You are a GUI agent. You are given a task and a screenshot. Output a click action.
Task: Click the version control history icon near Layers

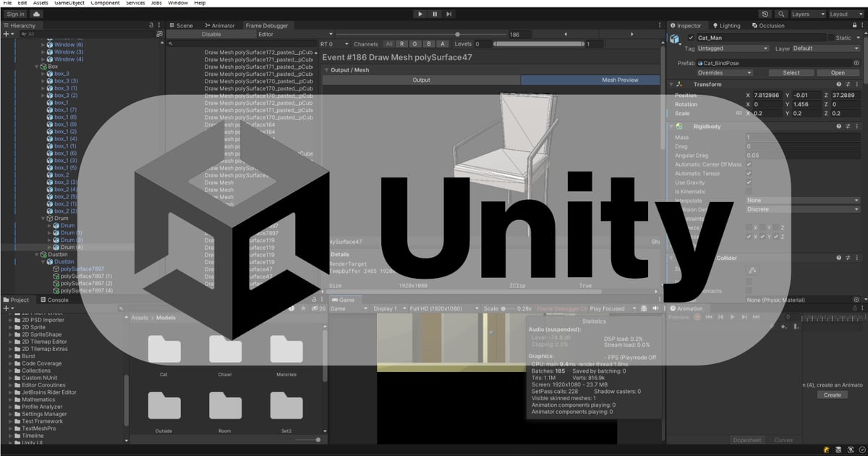coord(765,14)
